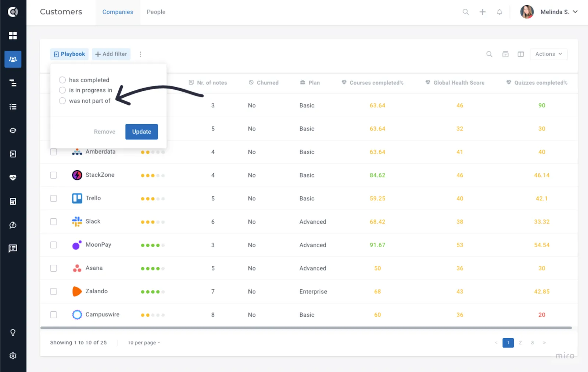The image size is (588, 372).
Task: Open the conversations message icon in sidebar
Action: coord(13,248)
